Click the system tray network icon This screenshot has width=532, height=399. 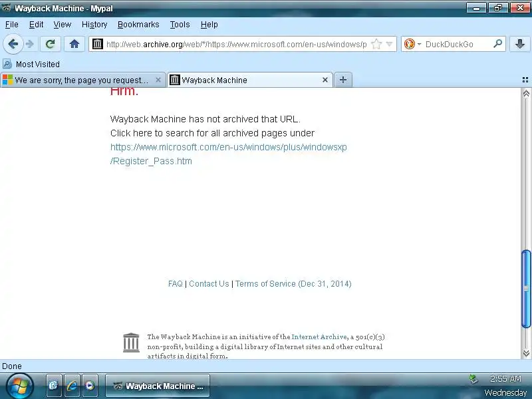pos(473,379)
